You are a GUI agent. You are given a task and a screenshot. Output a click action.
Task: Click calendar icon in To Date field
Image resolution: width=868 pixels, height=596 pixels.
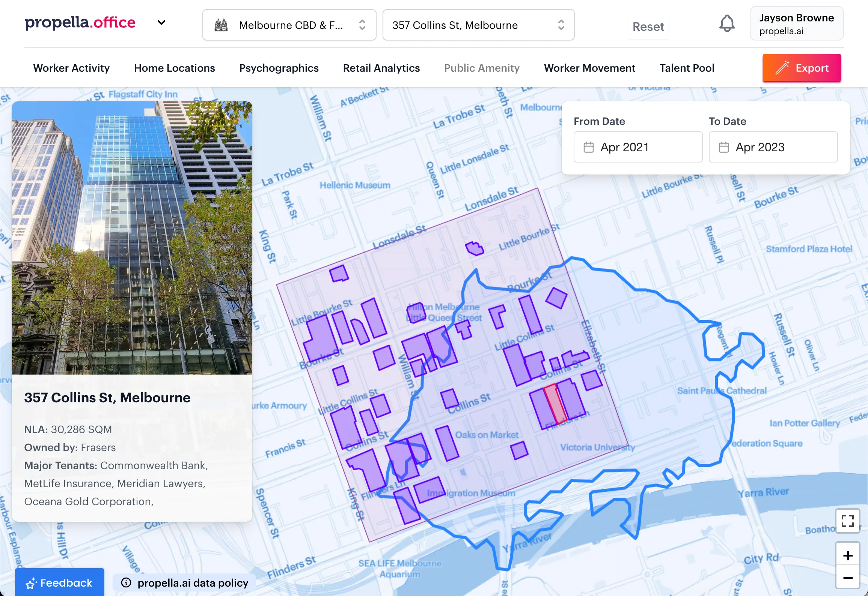pos(723,147)
